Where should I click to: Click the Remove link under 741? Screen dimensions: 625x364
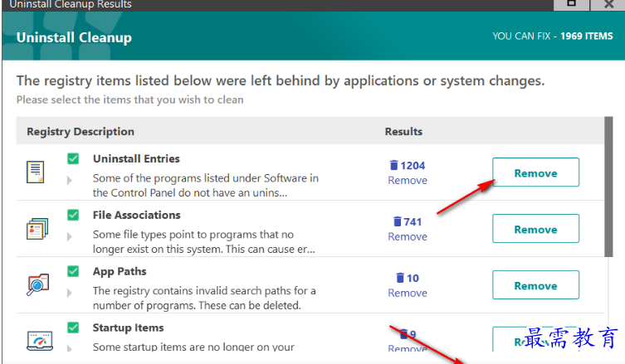tap(408, 236)
